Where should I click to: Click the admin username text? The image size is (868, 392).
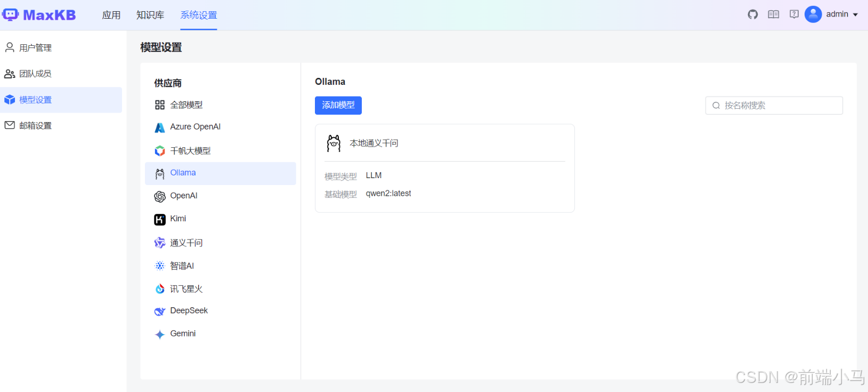[x=837, y=14]
